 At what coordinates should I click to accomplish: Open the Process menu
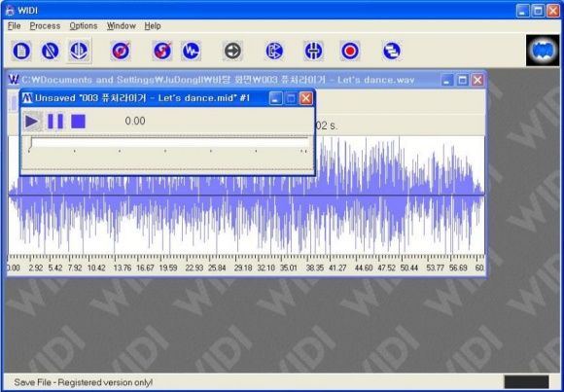coord(45,26)
